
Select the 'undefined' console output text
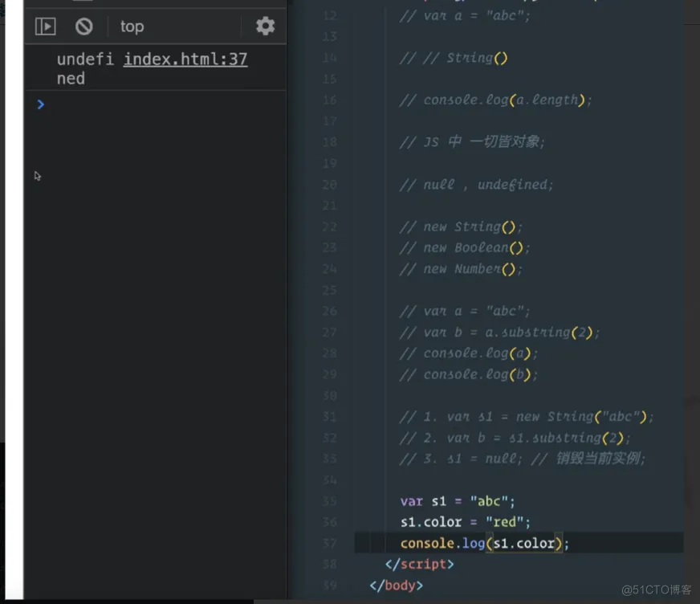click(x=85, y=69)
